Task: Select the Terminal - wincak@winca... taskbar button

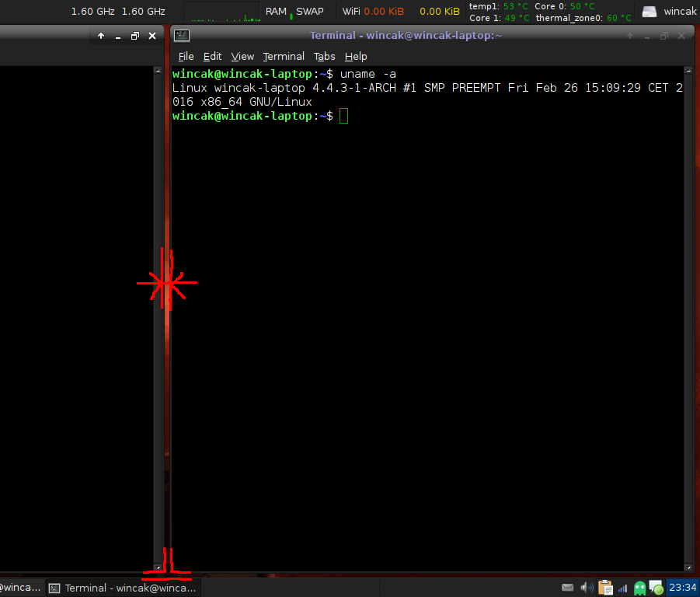Action: [x=123, y=588]
